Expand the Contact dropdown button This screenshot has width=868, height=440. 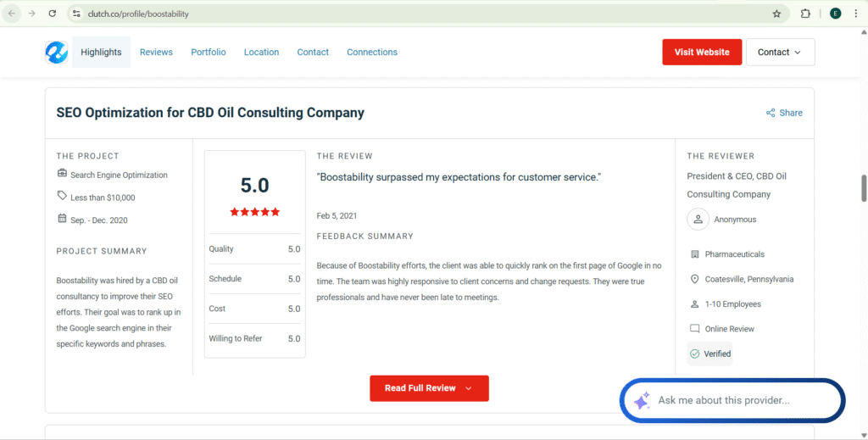coord(780,52)
